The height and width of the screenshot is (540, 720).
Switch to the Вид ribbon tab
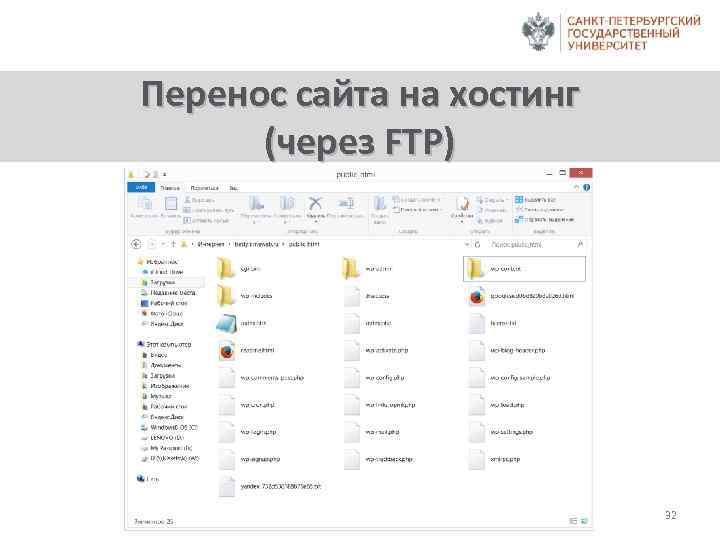coord(234,188)
